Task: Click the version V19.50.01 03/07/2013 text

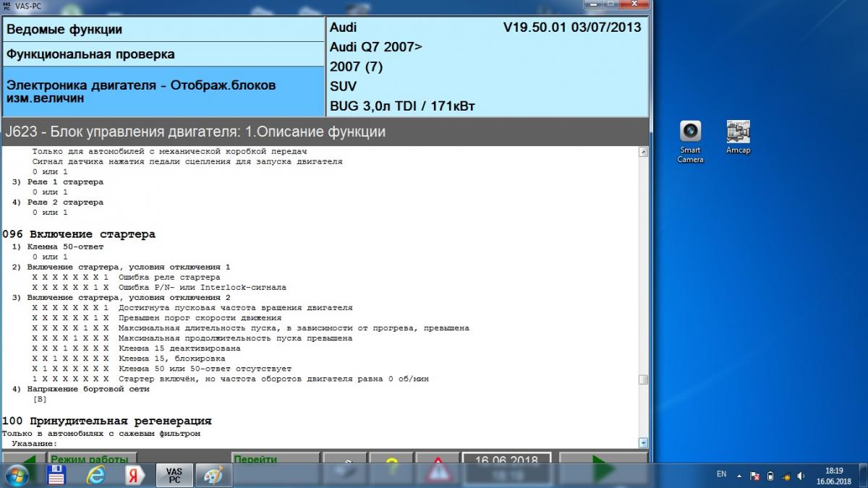Action: coord(571,27)
